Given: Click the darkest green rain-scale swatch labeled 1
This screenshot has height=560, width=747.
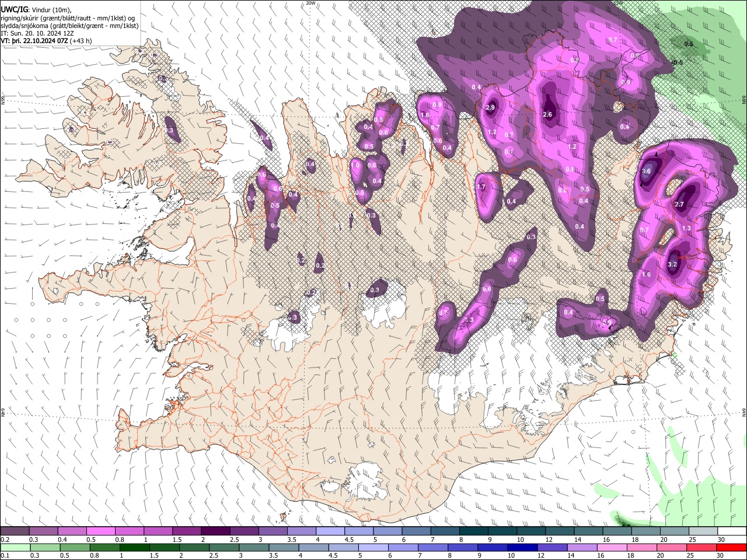Looking at the screenshot, I should click(x=134, y=547).
